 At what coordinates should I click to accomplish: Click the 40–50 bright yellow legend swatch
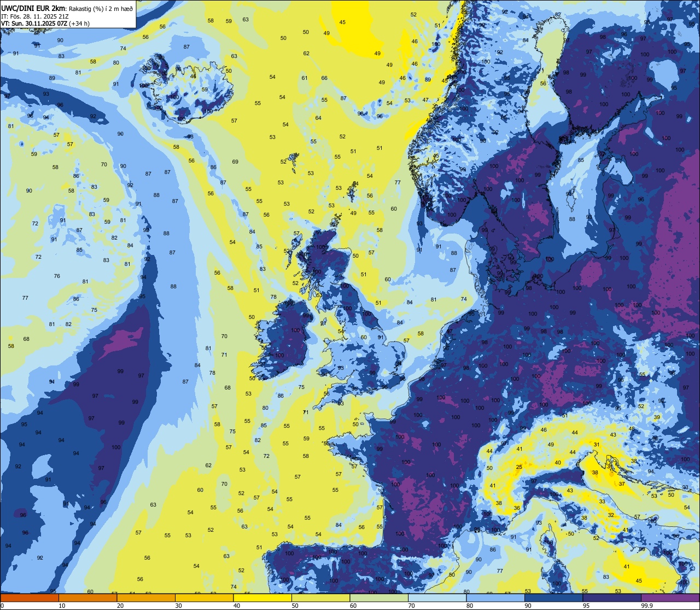(x=262, y=597)
